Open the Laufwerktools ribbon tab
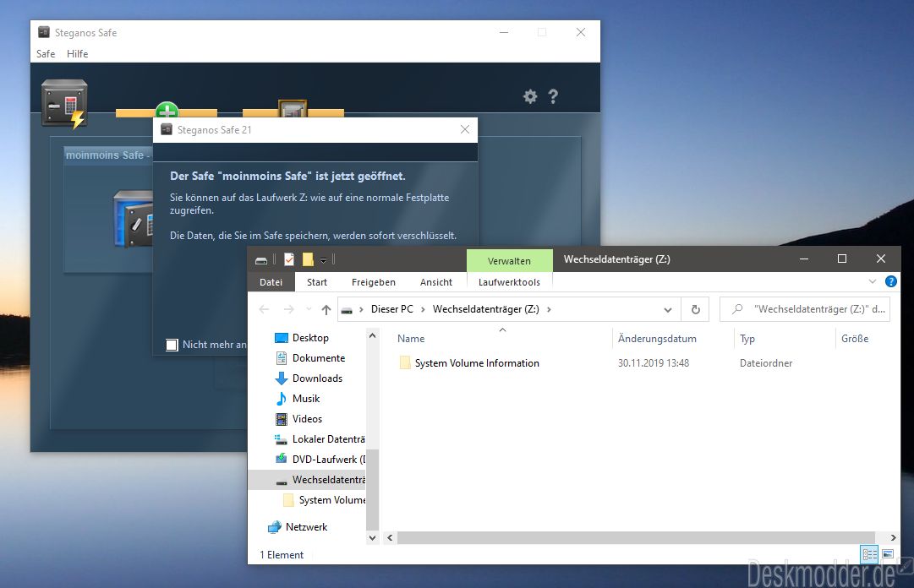 point(510,282)
